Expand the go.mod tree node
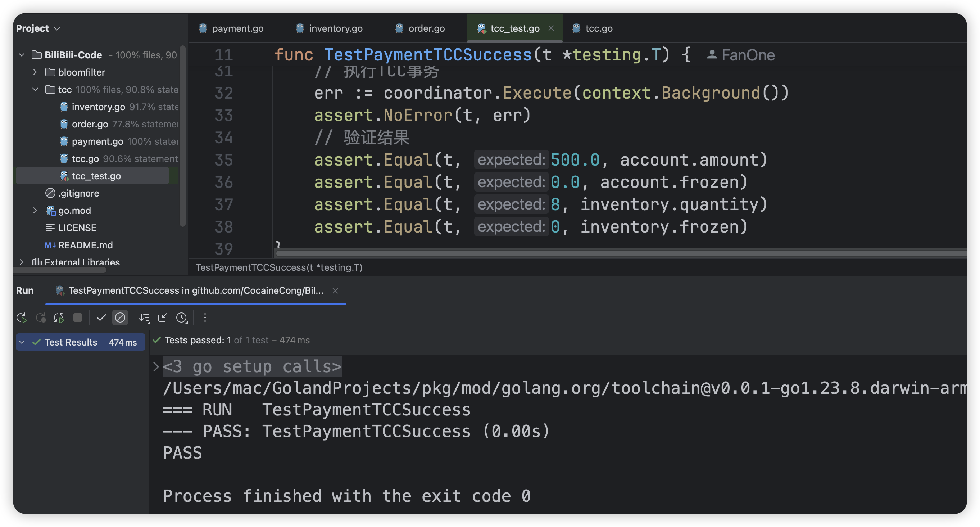The width and height of the screenshot is (980, 527). click(35, 210)
